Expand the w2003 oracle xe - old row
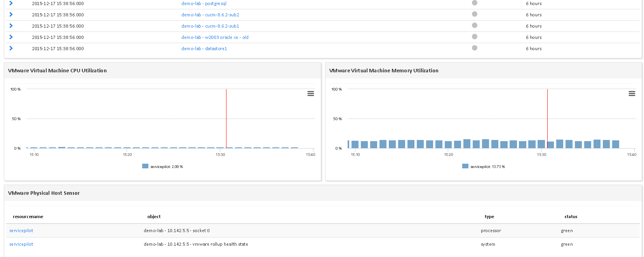The height and width of the screenshot is (257, 644). pyautogui.click(x=11, y=37)
